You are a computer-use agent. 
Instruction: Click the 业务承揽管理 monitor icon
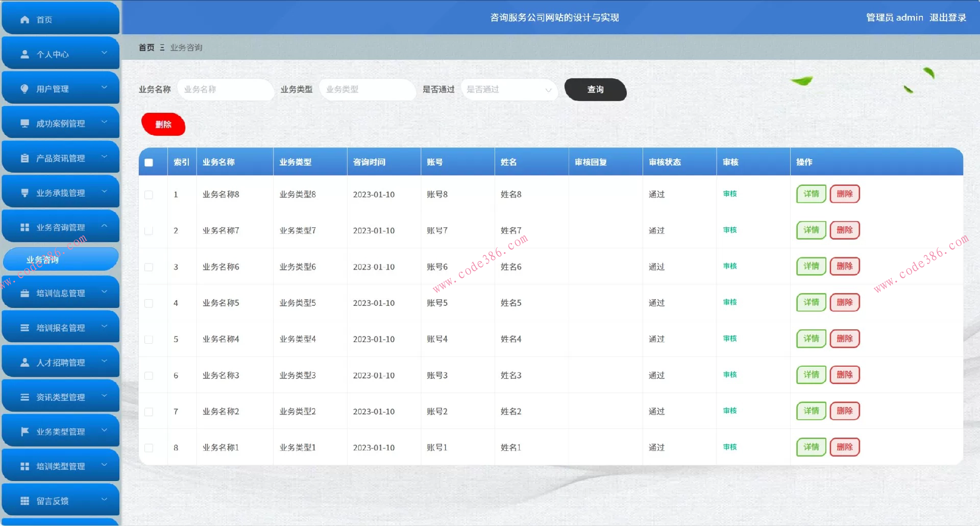tap(24, 192)
